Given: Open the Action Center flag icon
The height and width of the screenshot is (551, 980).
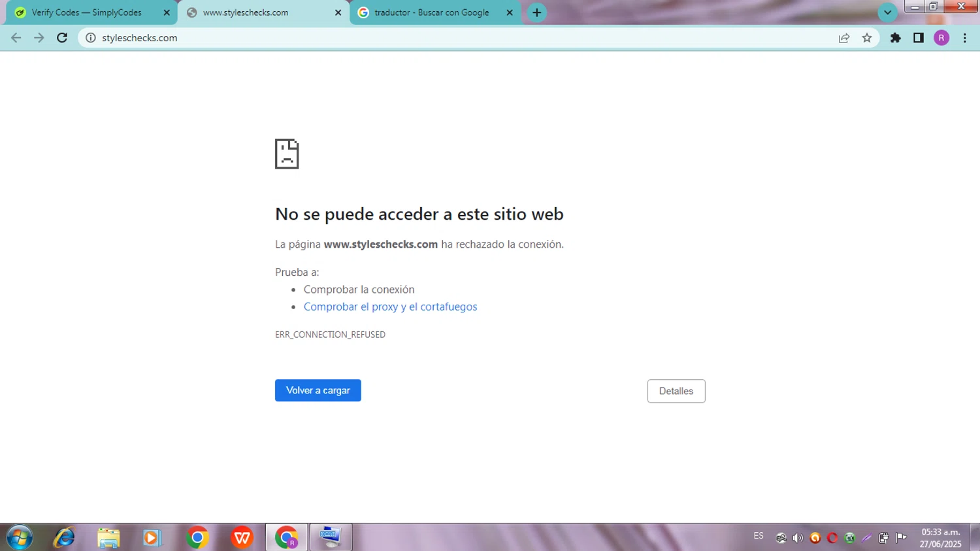Looking at the screenshot, I should click(902, 538).
